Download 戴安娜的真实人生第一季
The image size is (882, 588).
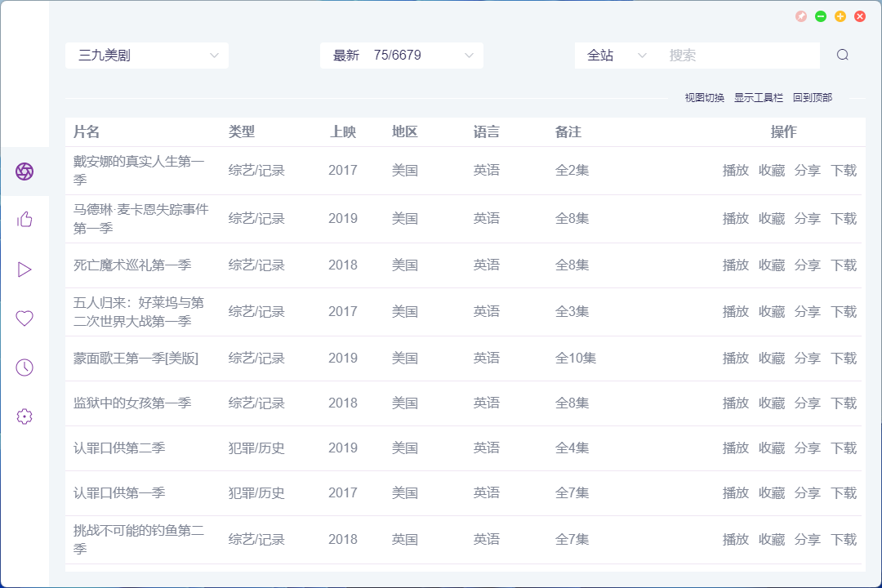(843, 171)
